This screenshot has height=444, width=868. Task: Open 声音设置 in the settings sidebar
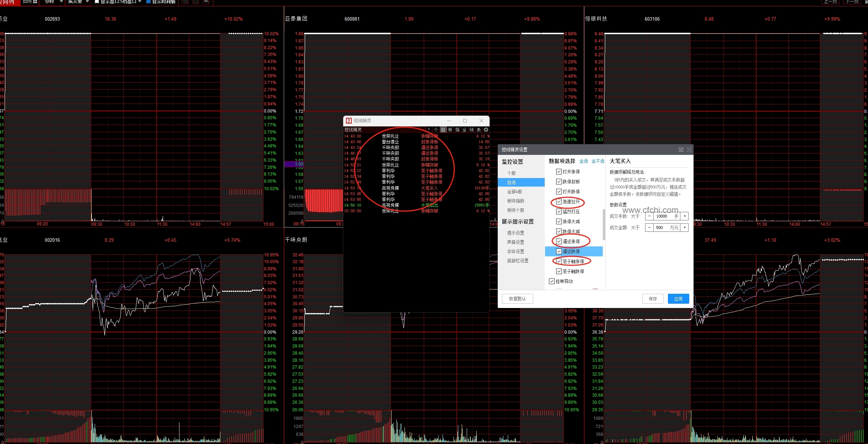tap(515, 242)
